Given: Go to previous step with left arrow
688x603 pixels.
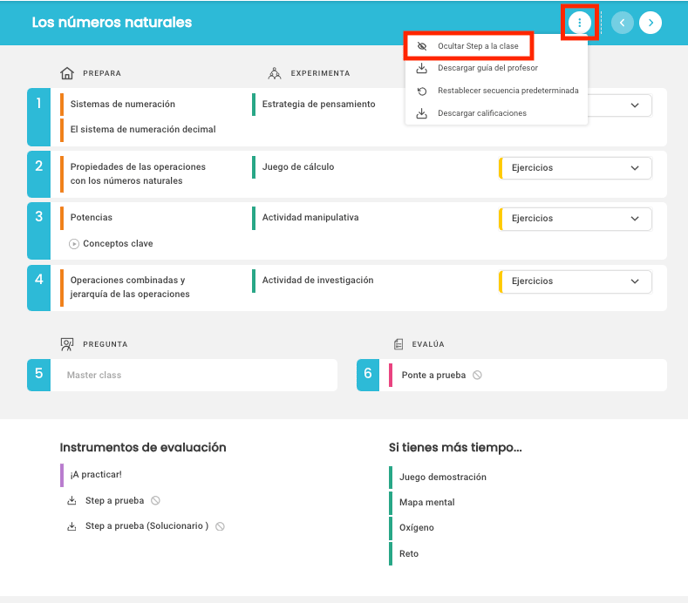Looking at the screenshot, I should coord(622,22).
